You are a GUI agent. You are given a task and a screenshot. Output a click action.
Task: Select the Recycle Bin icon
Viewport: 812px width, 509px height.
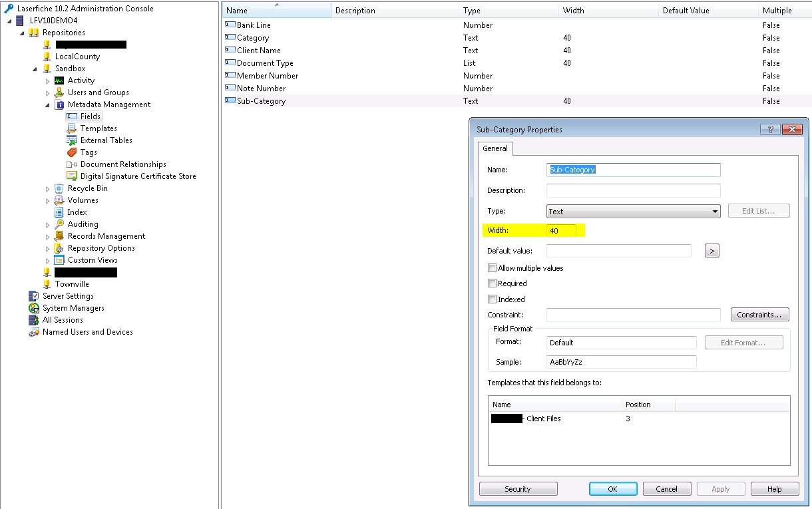[x=59, y=188]
